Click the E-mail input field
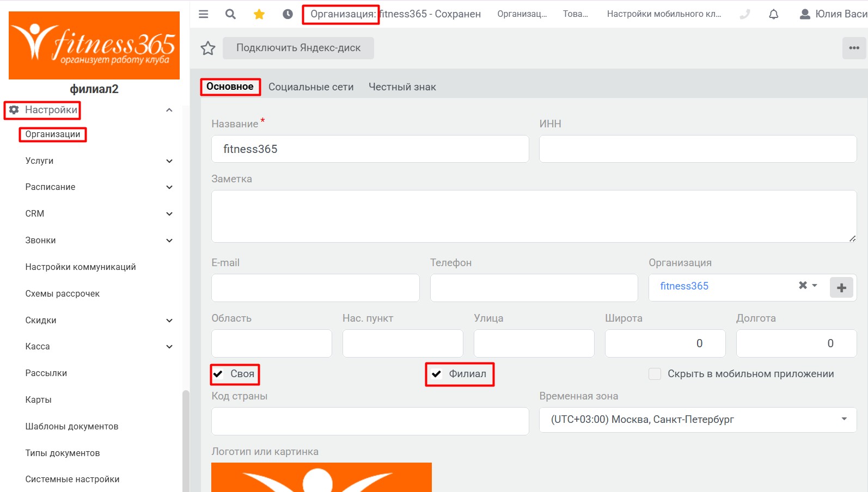 click(315, 288)
